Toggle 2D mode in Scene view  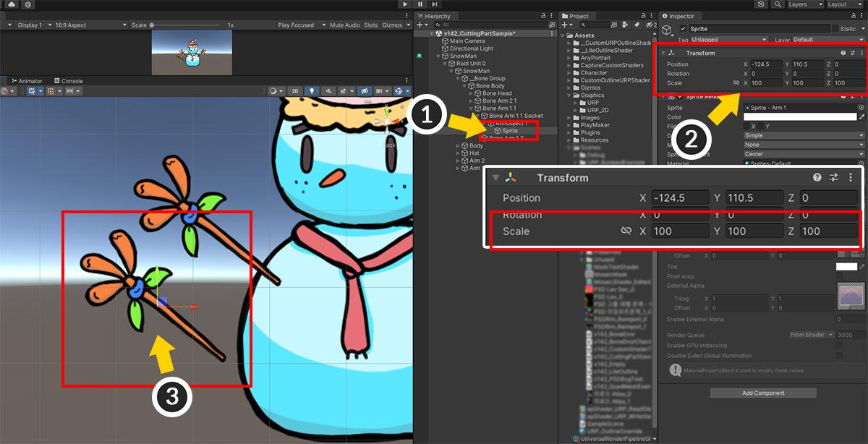tap(295, 91)
